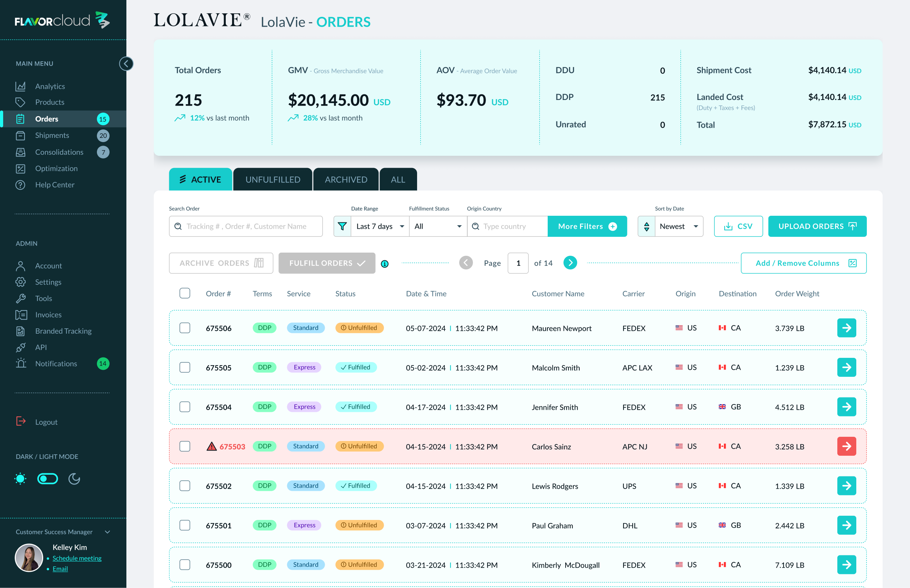
Task: Switch to the ACTIVE tab
Action: pos(200,180)
